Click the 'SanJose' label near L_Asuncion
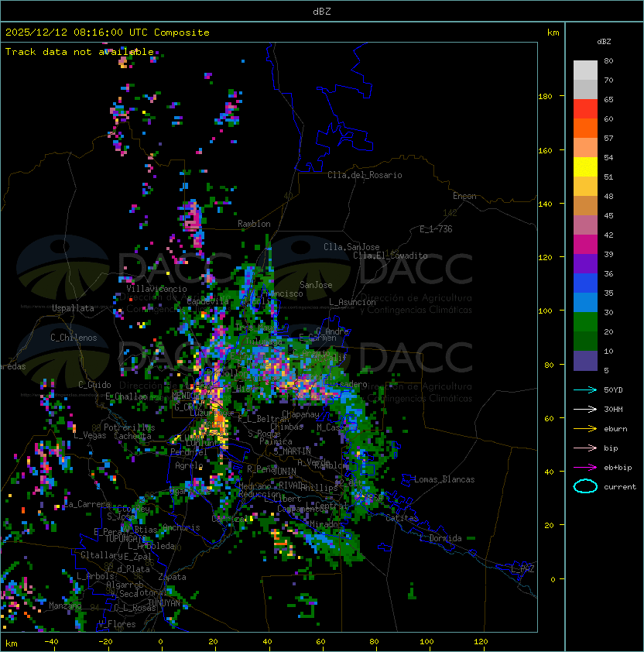 coord(316,285)
